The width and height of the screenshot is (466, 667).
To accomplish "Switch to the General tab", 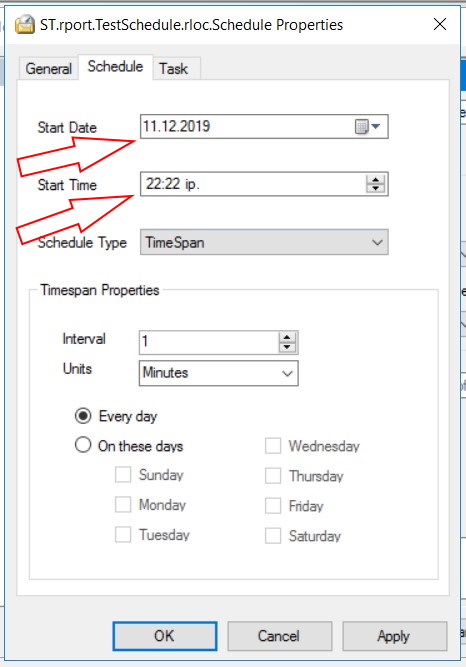I will tap(49, 68).
